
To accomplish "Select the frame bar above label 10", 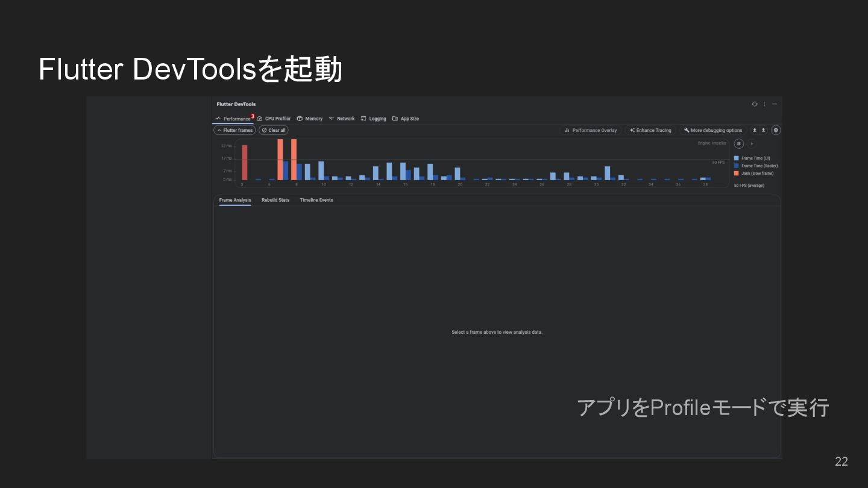I will [321, 170].
